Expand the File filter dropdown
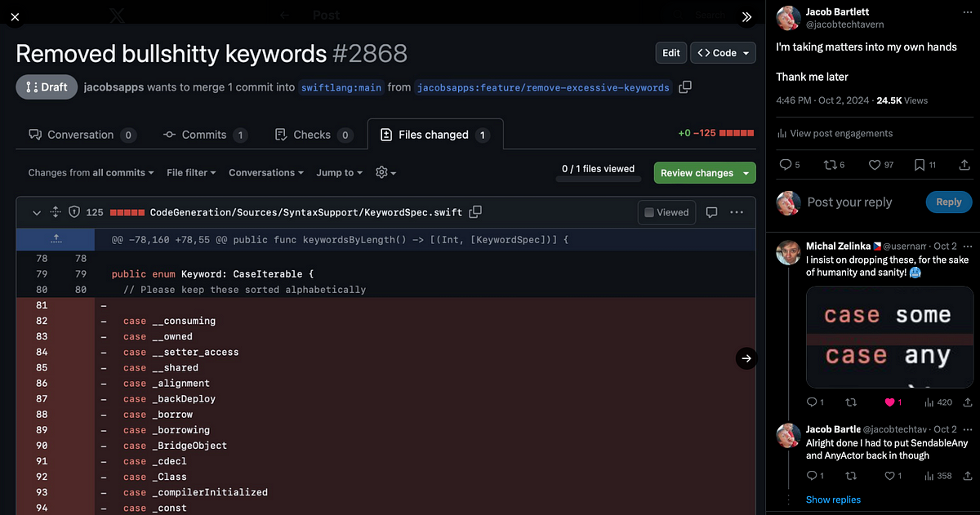Screen dimensions: 980x515 click(191, 173)
